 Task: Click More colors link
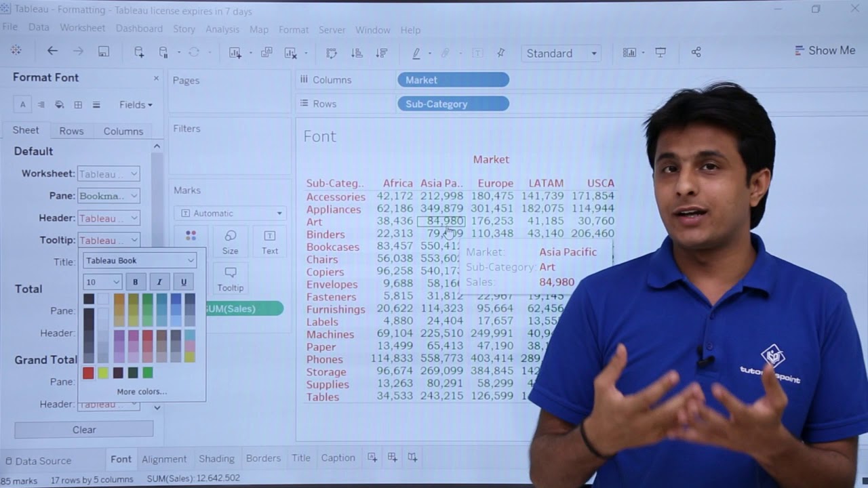tap(142, 391)
